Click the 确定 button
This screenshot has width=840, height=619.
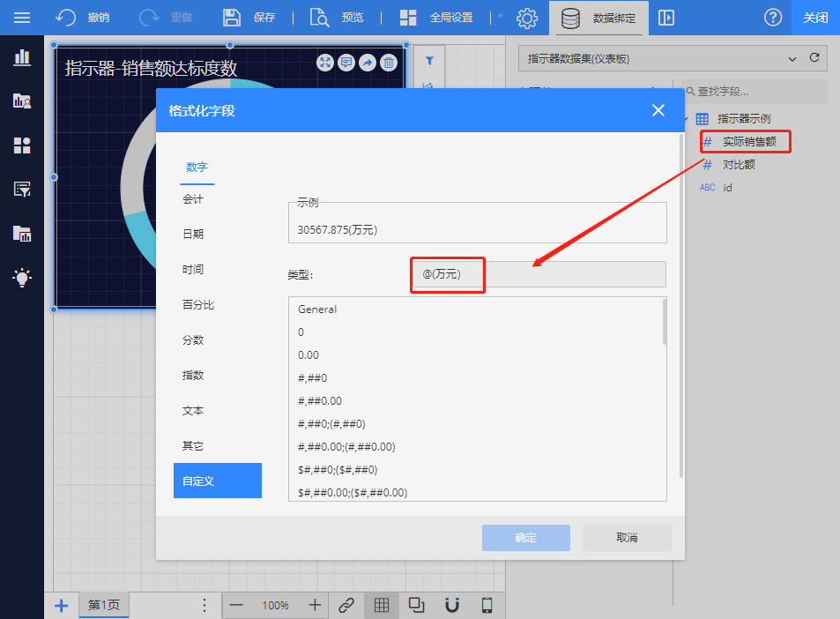pyautogui.click(x=525, y=538)
